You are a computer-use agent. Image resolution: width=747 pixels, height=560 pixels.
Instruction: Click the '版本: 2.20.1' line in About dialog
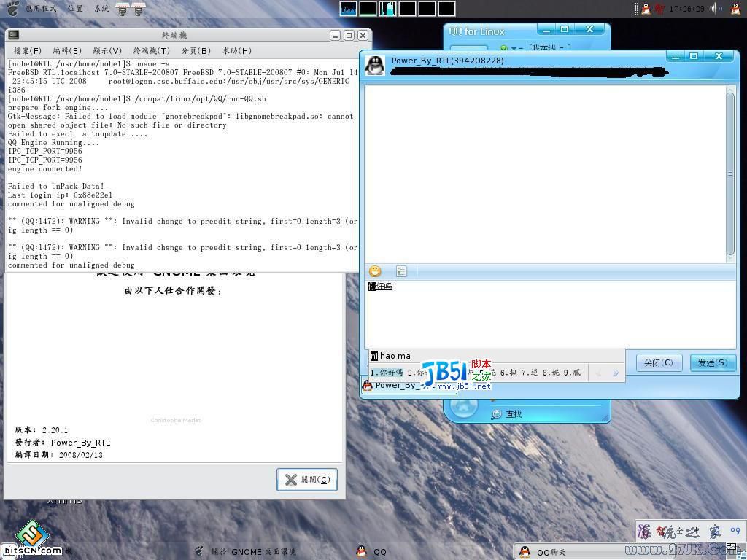(x=41, y=430)
